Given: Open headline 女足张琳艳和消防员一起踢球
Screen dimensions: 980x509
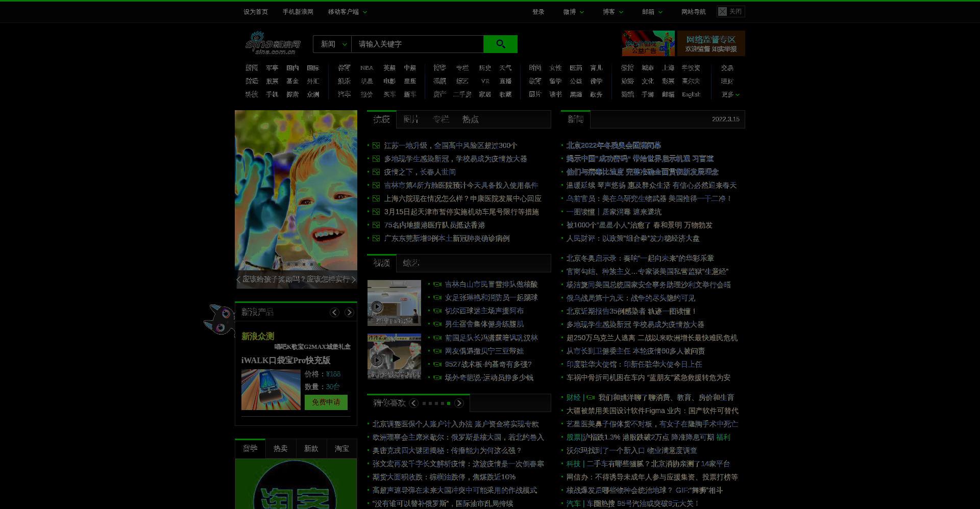Looking at the screenshot, I should (x=491, y=297).
